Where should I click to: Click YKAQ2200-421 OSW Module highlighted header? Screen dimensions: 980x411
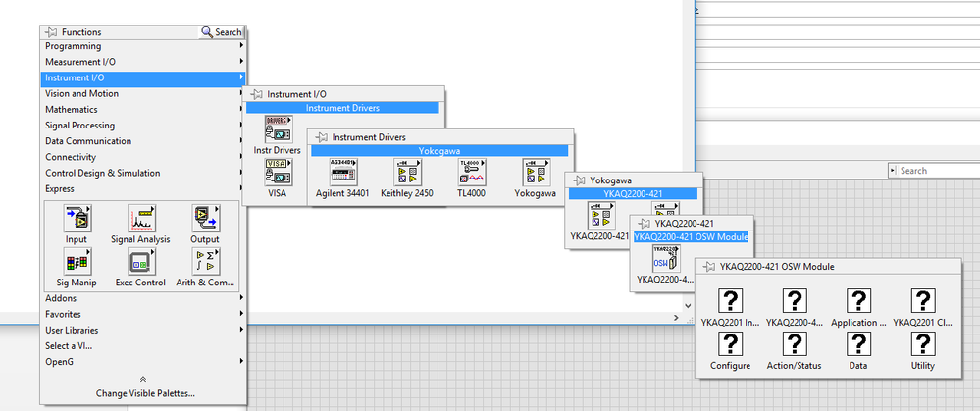click(691, 236)
